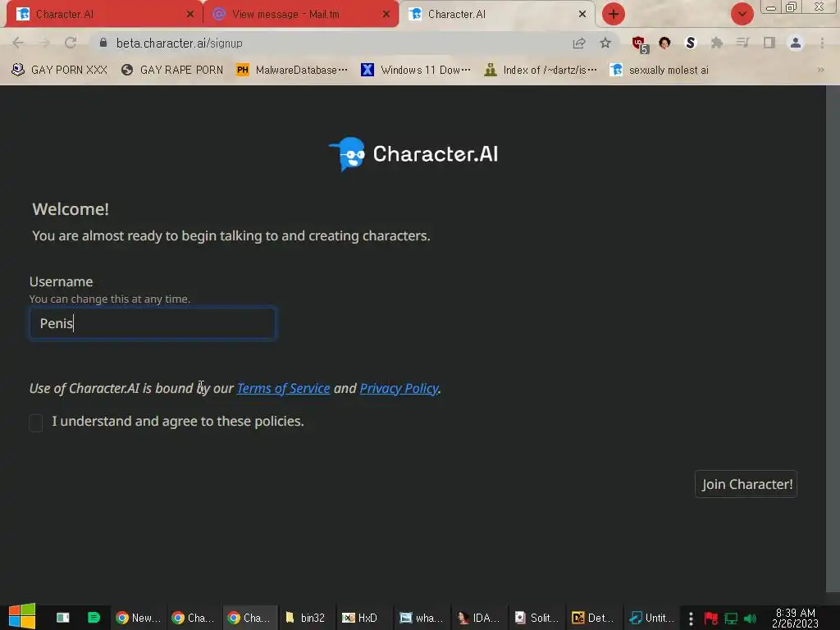Switch to the Chrome New... taskbar window
The height and width of the screenshot is (630, 840).
138,618
